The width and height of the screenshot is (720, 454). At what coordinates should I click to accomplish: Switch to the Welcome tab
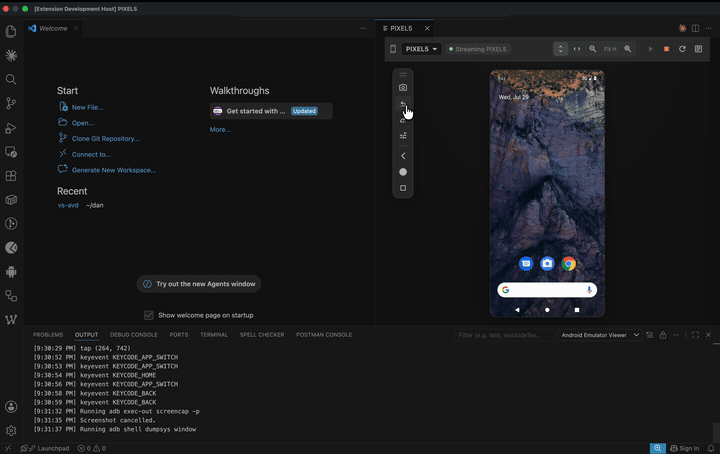(53, 28)
